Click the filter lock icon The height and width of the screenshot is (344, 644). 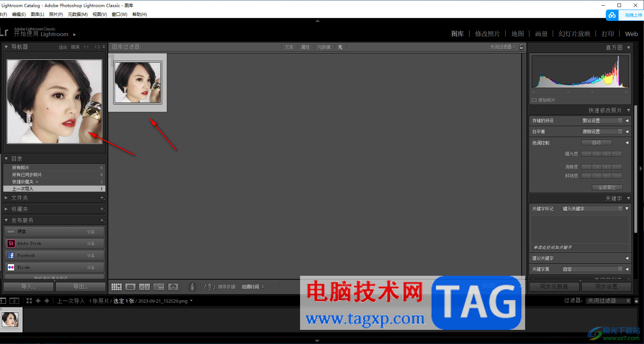point(521,47)
